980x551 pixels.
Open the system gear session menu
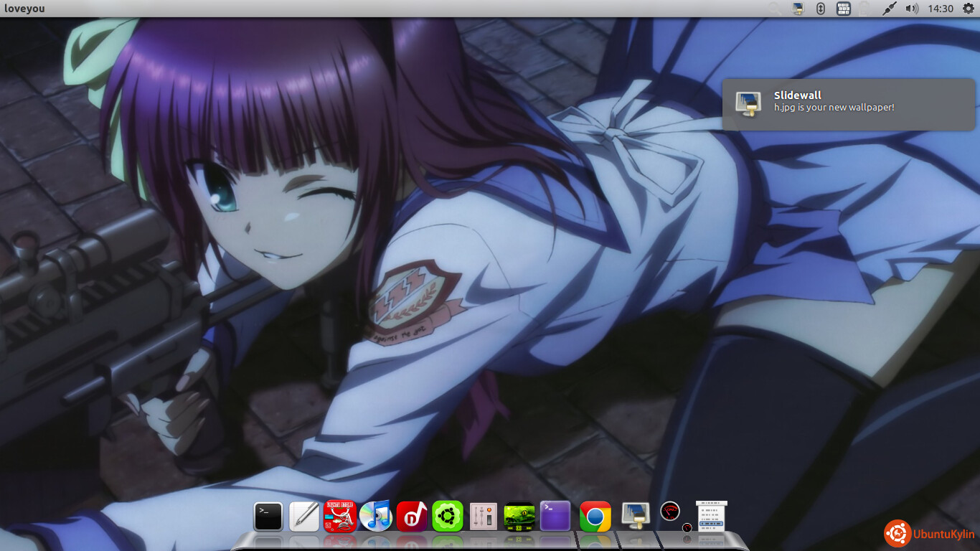coord(966,9)
